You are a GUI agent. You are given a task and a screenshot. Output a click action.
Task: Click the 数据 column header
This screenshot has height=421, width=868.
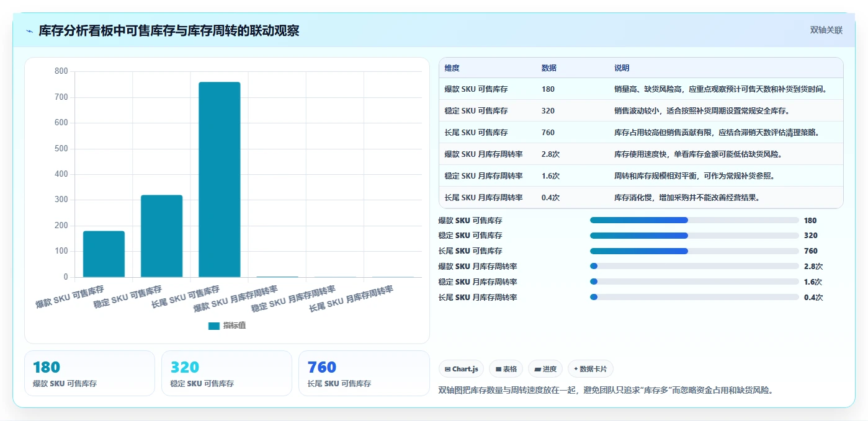tap(548, 68)
